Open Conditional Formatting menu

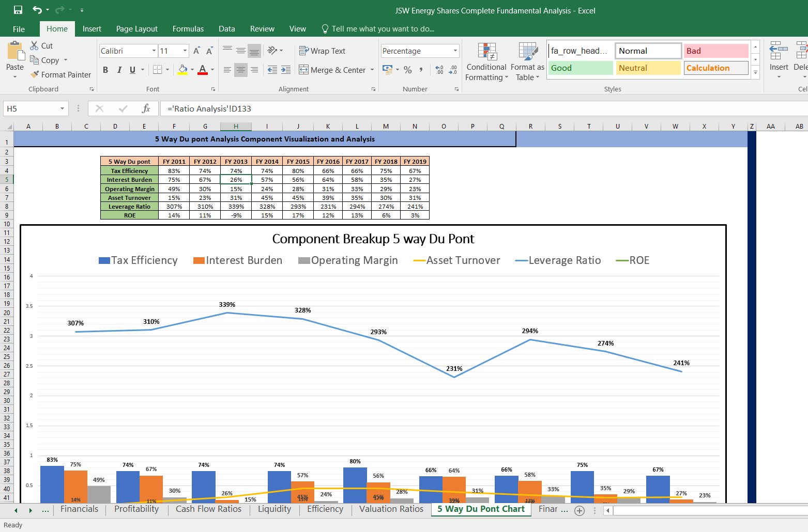click(x=486, y=61)
